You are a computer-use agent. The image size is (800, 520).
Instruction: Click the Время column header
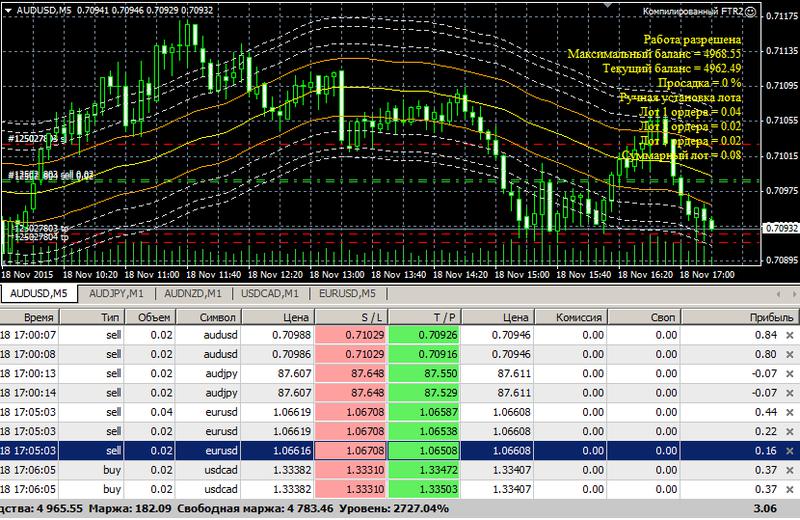coord(38,316)
